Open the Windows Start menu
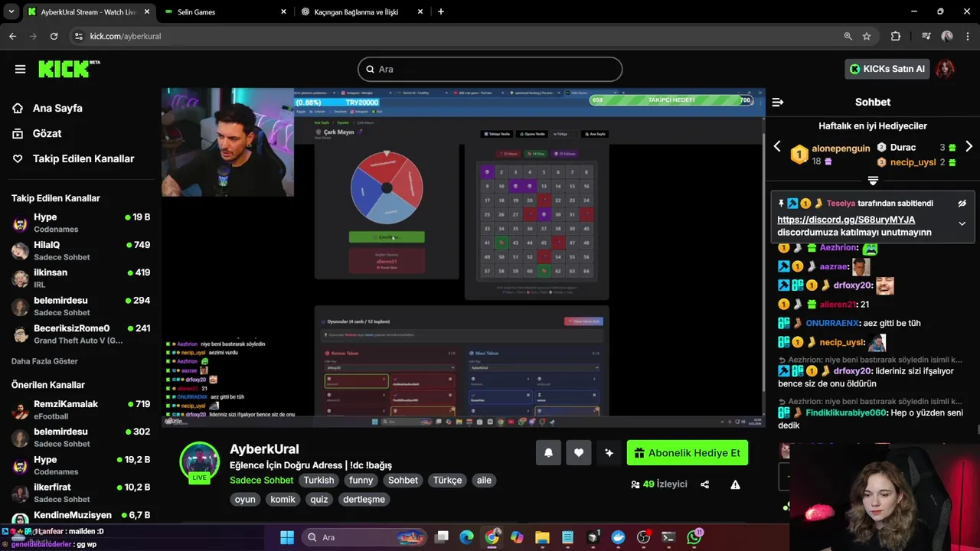 [287, 537]
